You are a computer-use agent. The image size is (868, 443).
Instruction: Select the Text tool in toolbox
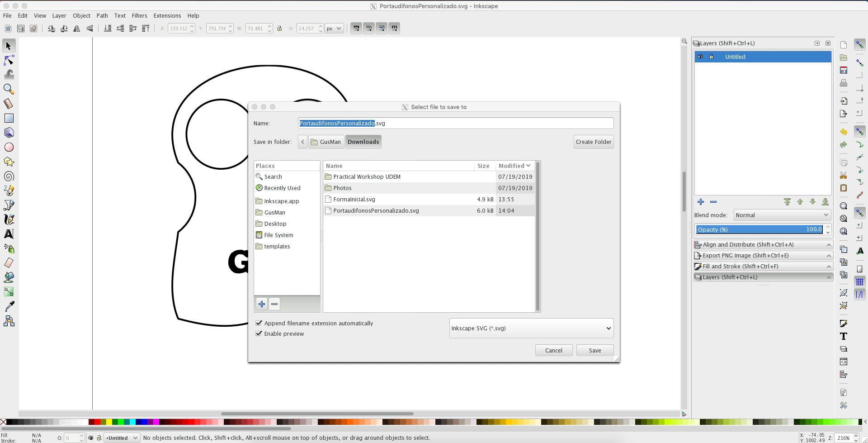click(x=9, y=234)
